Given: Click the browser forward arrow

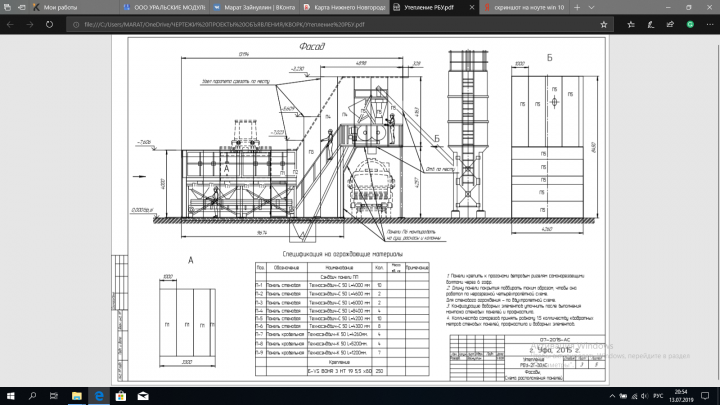Looking at the screenshot, I should 30,24.
